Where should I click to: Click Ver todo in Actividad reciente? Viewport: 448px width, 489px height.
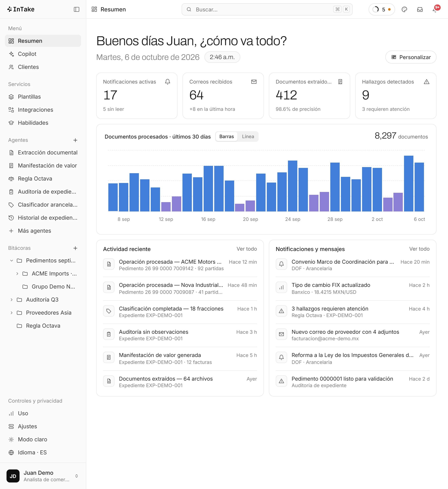(247, 249)
